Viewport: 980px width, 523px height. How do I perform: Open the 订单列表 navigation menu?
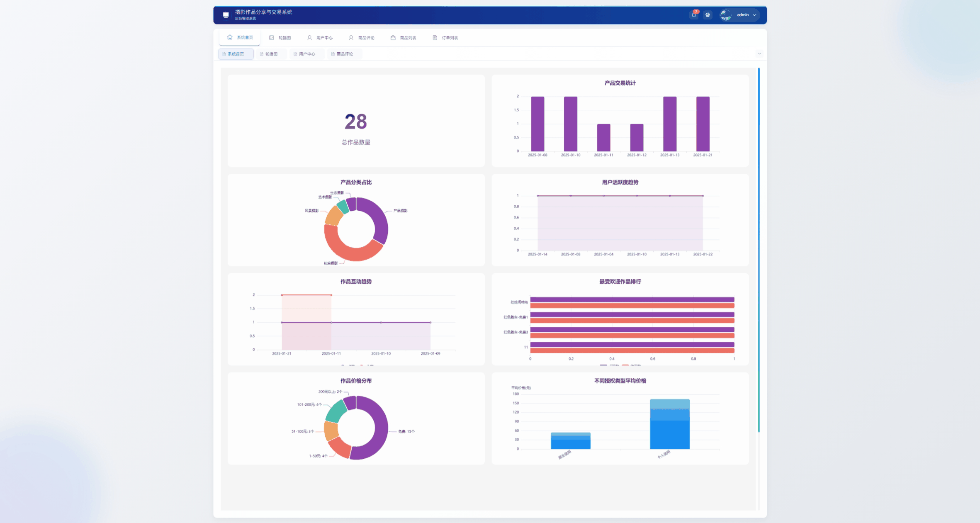[x=450, y=38]
